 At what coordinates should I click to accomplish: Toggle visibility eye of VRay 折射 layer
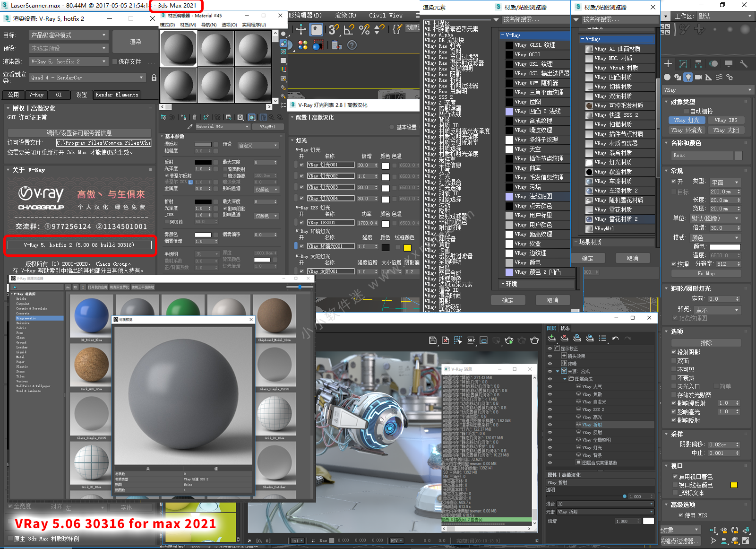pos(550,425)
